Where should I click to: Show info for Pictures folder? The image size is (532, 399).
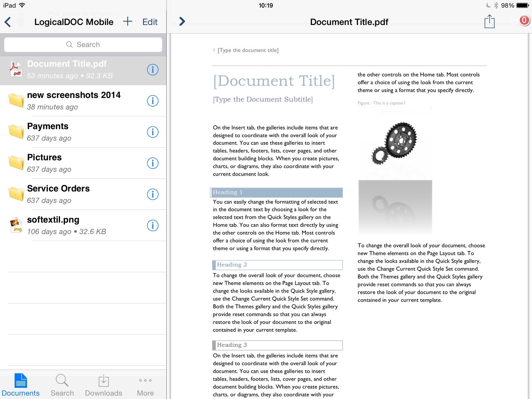coord(152,163)
